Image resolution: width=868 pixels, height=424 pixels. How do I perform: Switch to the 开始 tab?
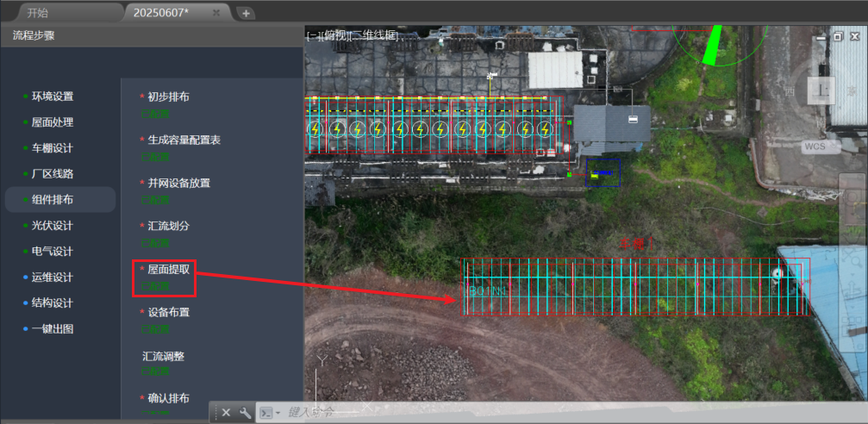pos(37,13)
